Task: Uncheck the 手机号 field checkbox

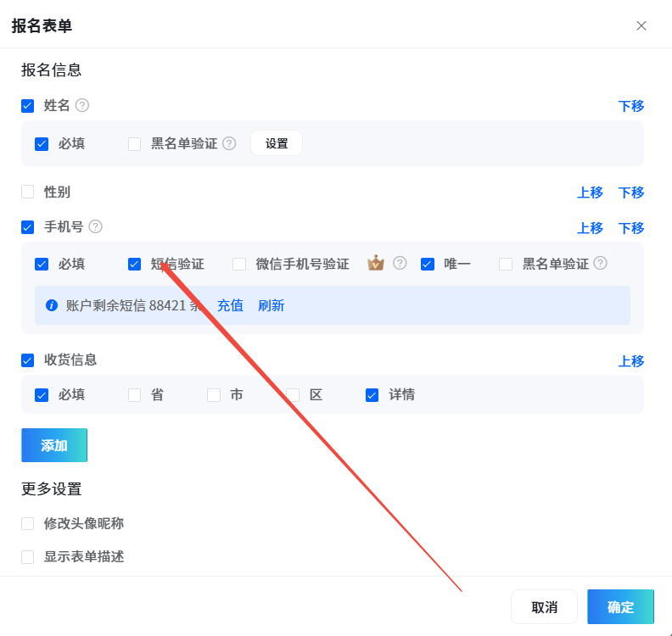Action: click(28, 227)
